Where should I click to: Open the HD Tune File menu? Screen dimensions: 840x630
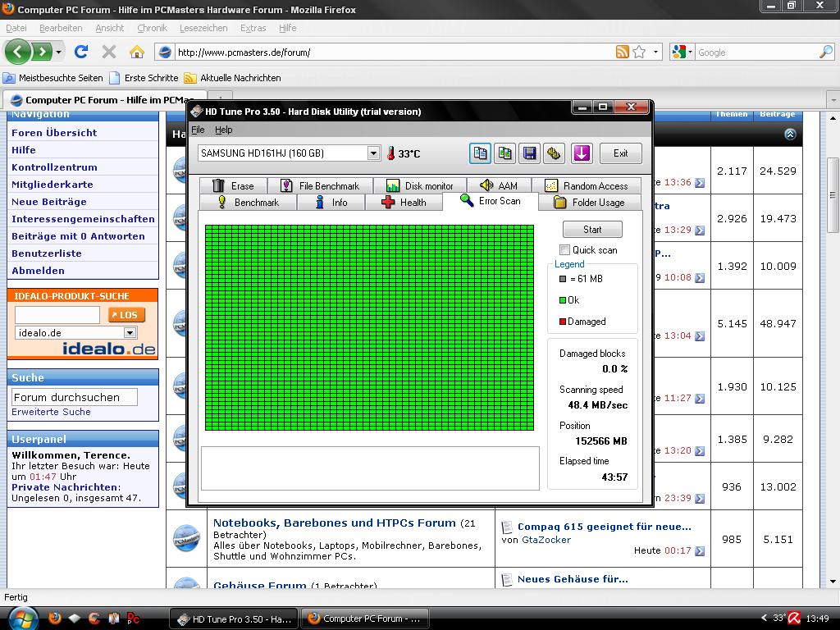(198, 130)
